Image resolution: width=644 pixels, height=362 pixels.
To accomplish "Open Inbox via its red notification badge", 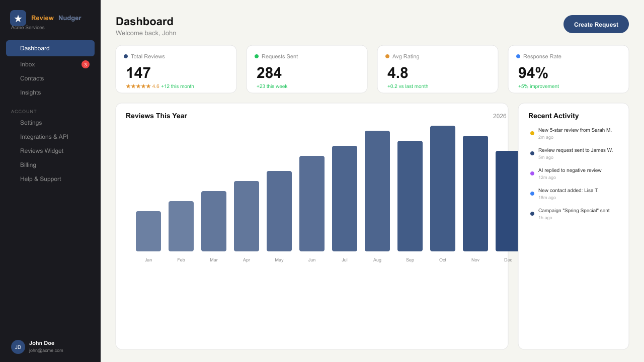I will tap(86, 64).
